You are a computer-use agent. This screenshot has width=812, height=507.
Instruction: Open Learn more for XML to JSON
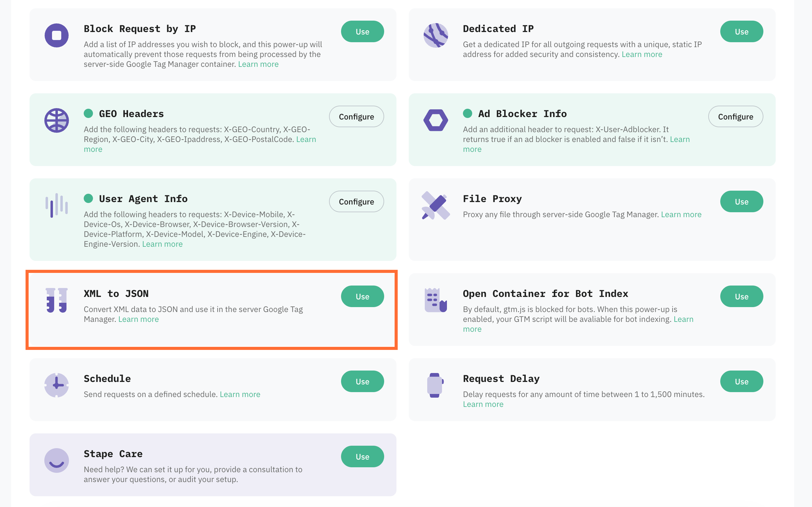(139, 319)
